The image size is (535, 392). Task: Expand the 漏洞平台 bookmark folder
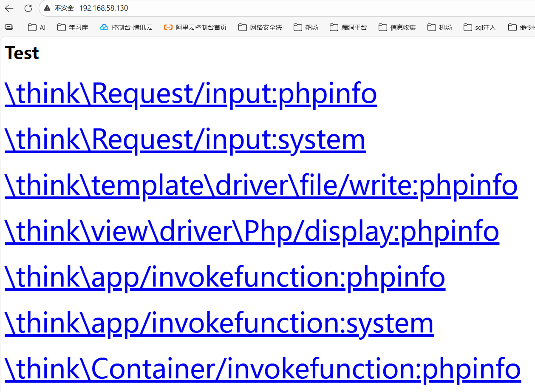point(348,27)
